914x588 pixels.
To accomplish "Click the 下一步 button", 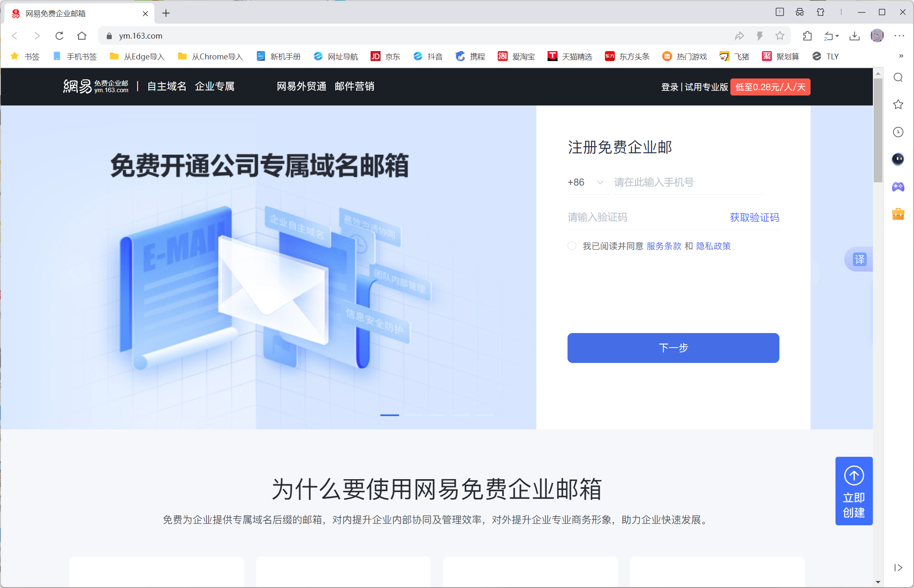I will point(673,348).
